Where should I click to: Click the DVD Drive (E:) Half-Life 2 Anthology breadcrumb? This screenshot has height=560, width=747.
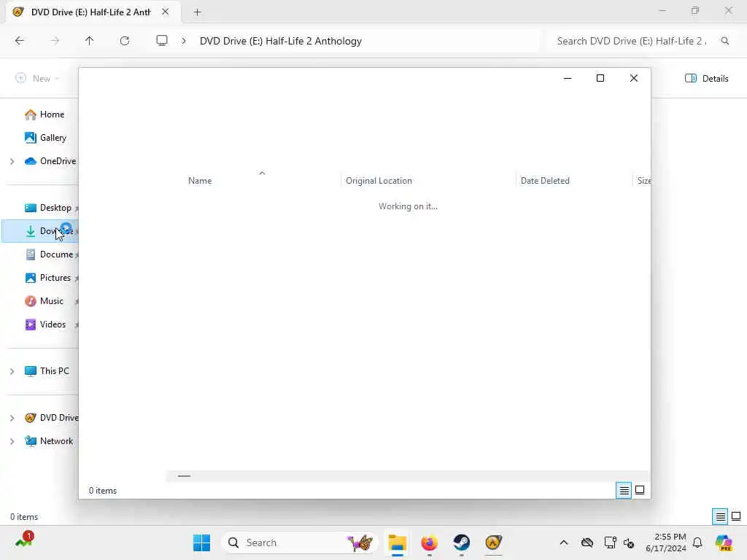[281, 41]
